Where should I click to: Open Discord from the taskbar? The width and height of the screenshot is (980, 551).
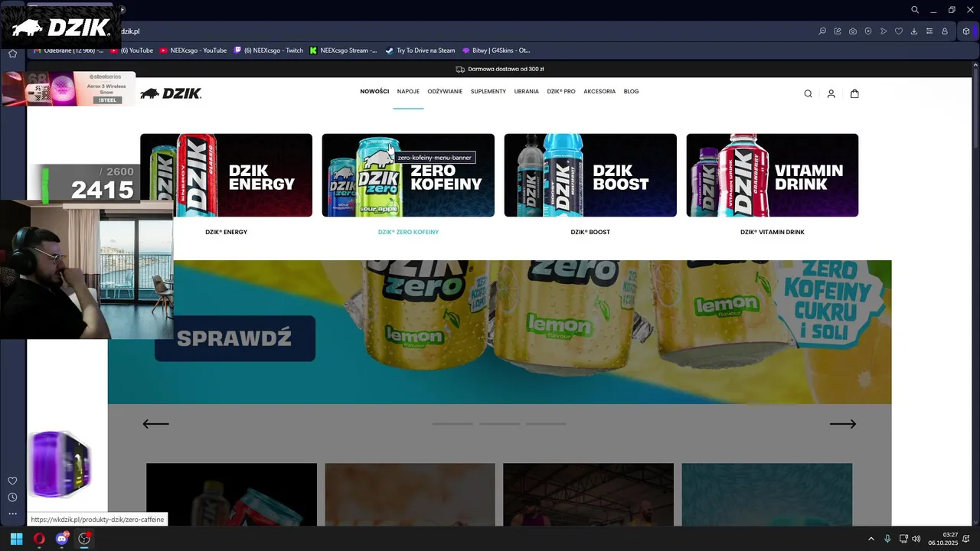(62, 539)
